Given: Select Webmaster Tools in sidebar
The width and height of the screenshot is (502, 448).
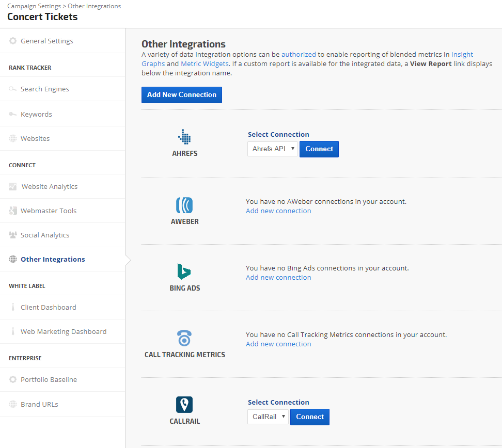Looking at the screenshot, I should tap(49, 211).
